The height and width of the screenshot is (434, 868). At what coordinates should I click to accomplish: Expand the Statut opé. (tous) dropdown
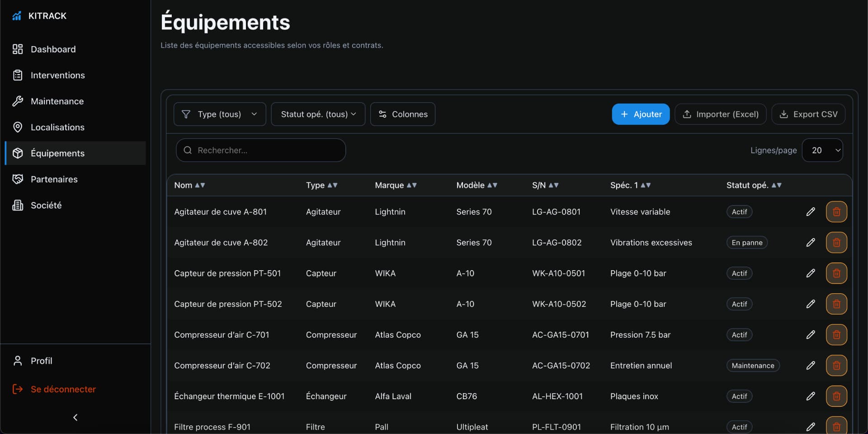coord(318,114)
